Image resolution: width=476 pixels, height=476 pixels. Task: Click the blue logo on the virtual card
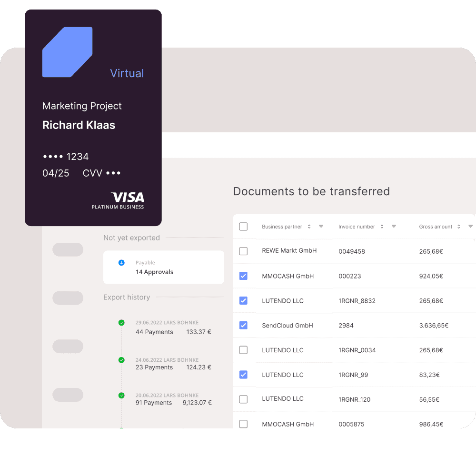click(67, 52)
